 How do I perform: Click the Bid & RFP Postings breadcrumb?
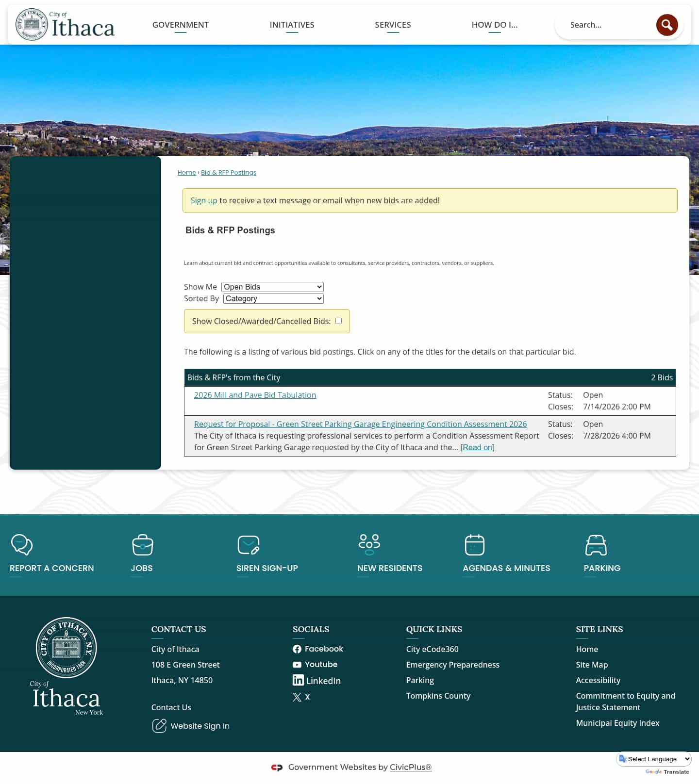[x=229, y=173]
